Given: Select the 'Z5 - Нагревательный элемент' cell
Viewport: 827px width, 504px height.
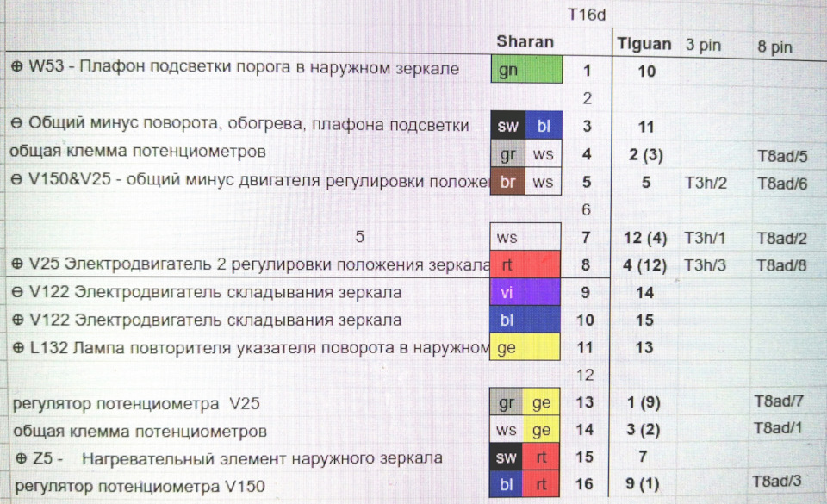Looking at the screenshot, I should (x=228, y=458).
